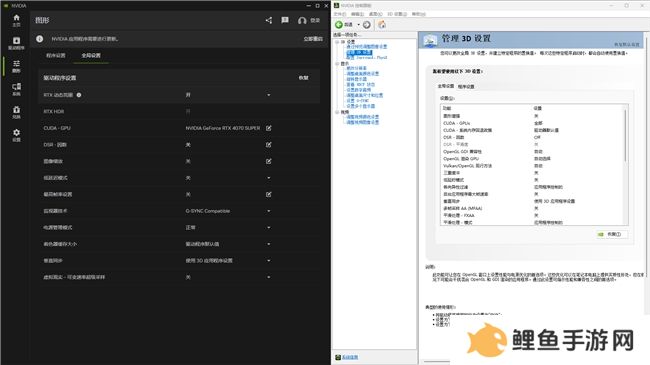Screen dimensions: 650x365
Task: Select Manage 3D Settings tree item
Action: coord(359,52)
